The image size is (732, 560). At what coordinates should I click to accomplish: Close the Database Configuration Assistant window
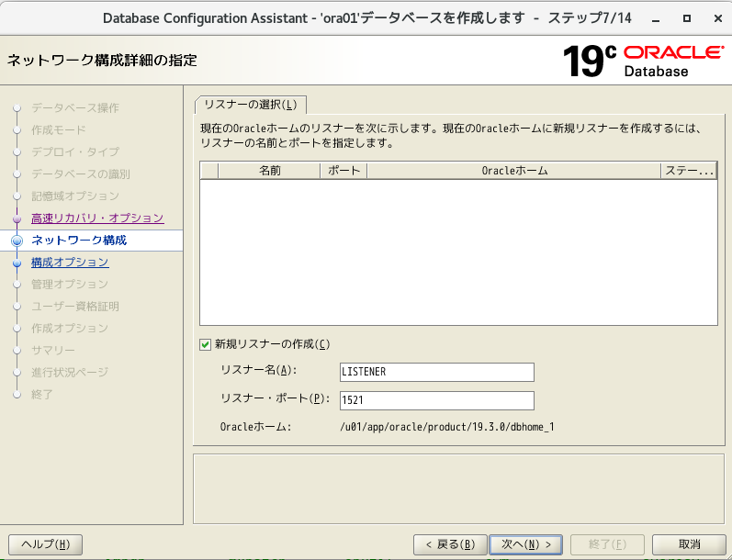[718, 18]
